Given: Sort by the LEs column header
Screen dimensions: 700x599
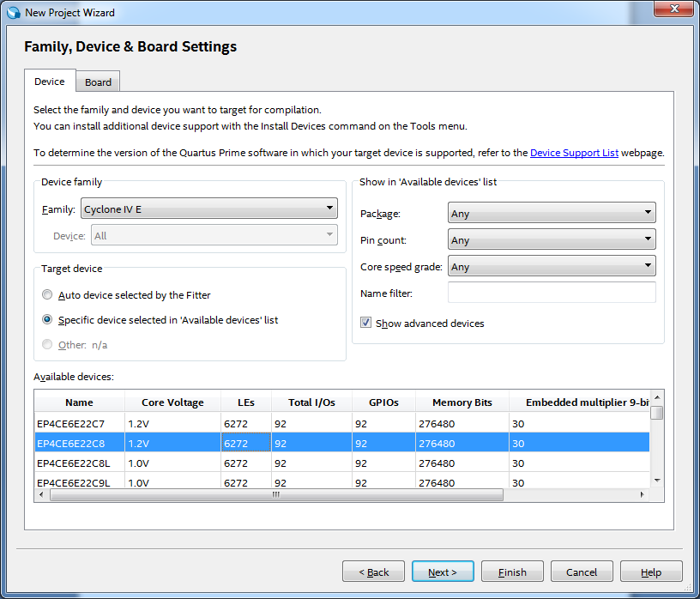Looking at the screenshot, I should [x=246, y=402].
